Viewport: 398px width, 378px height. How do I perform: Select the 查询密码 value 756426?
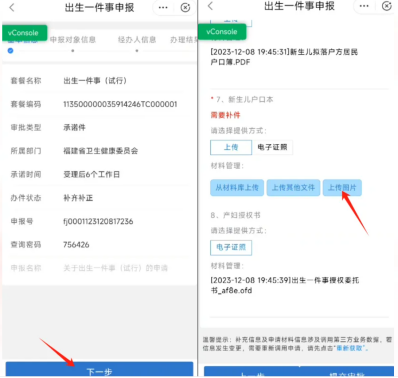point(76,245)
